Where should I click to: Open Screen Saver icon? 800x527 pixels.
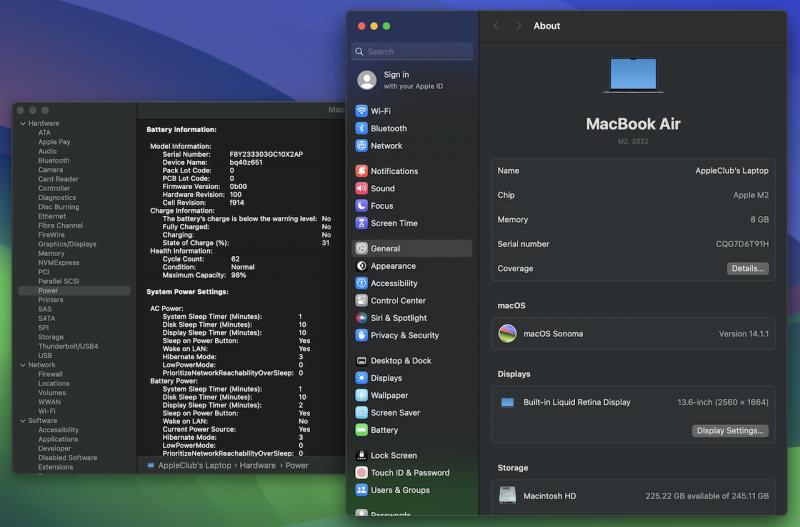point(361,413)
